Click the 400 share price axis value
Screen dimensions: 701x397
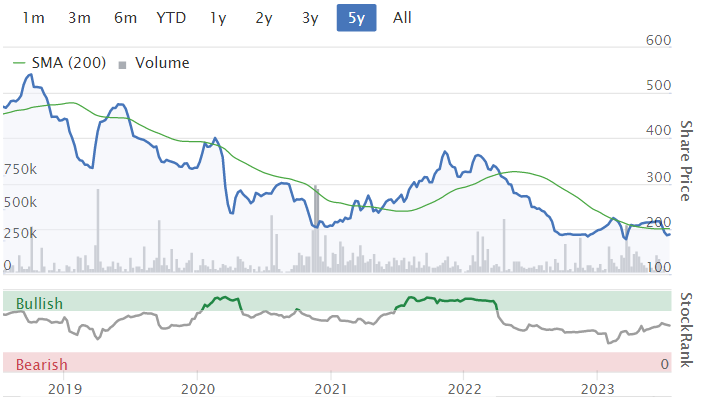tap(659, 131)
